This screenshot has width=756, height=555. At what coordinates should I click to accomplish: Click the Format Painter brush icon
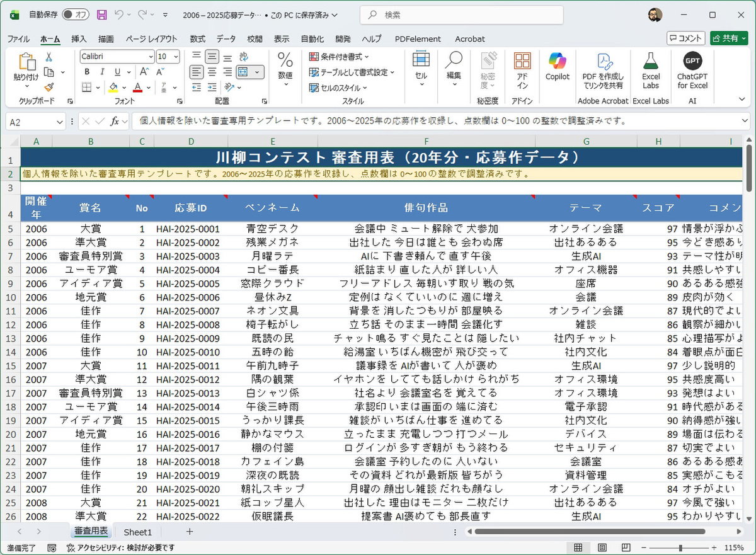click(49, 88)
